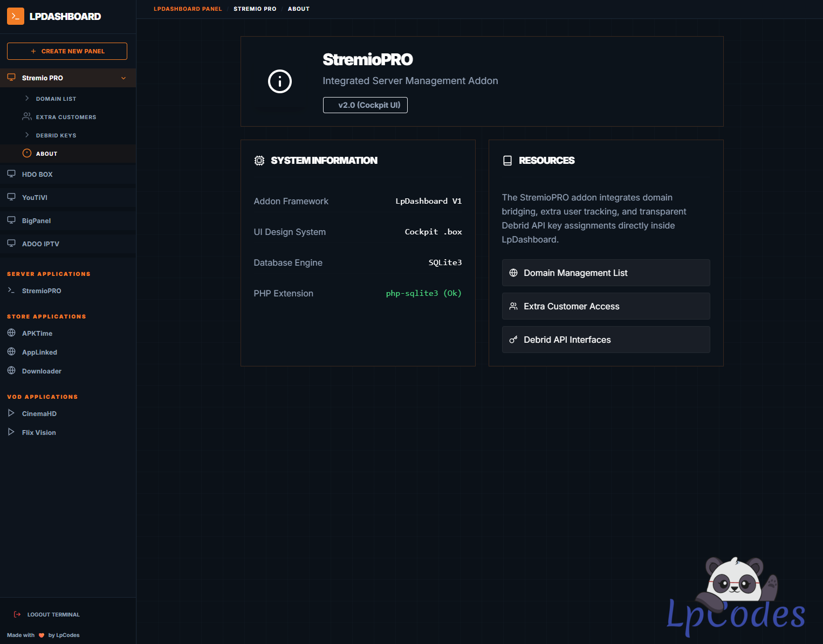Go to LPDashboard Panel breadcrumb
823x644 pixels.
(x=188, y=9)
